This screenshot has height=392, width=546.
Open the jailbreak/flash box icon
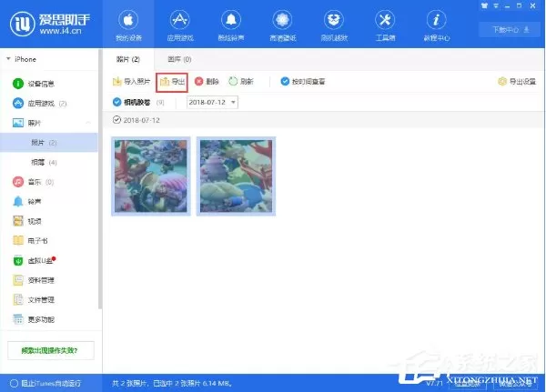(x=334, y=20)
